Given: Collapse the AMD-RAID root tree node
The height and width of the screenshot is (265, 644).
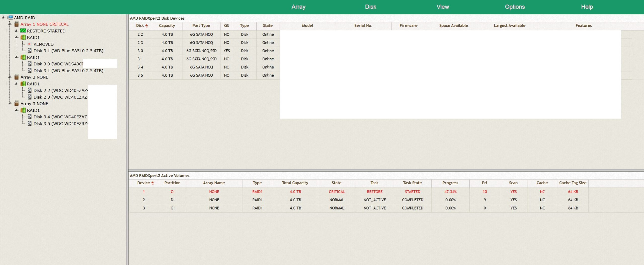Looking at the screenshot, I should tap(3, 17).
